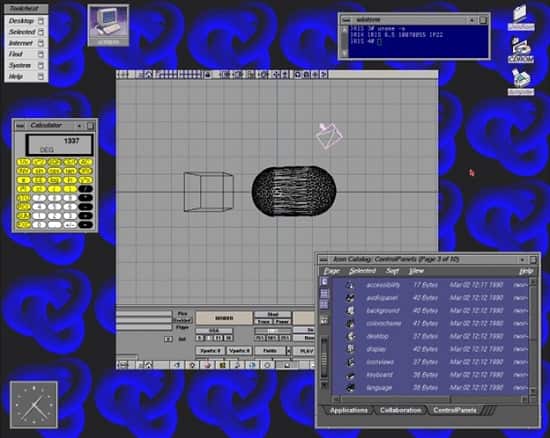Open the language control panel icon
Screen dimensions: 550x438
click(350, 388)
